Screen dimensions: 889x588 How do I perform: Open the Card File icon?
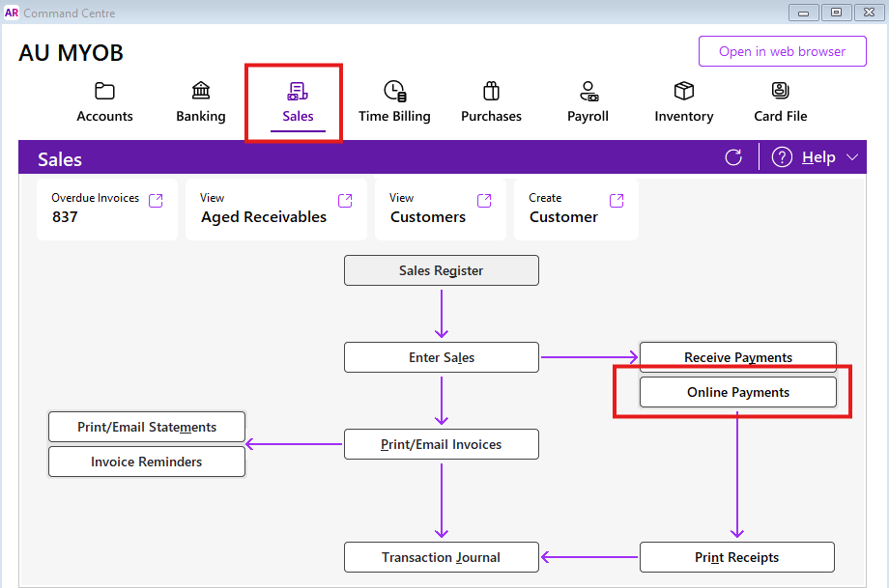(781, 92)
